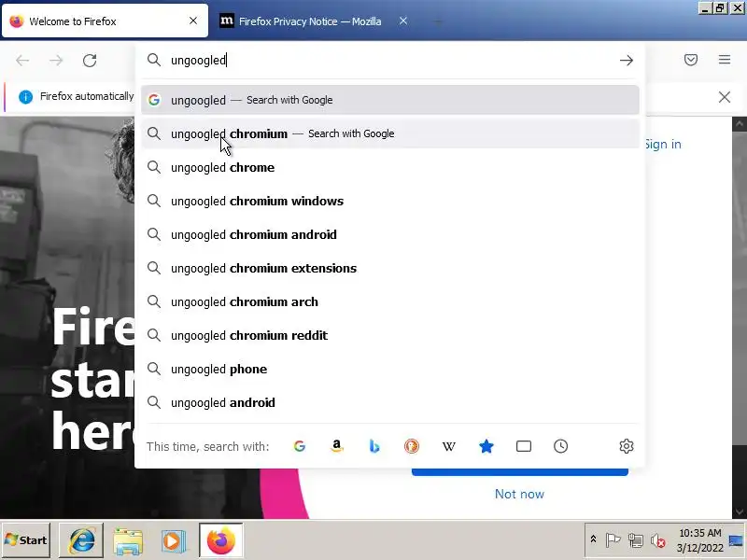Screen dimensions: 747x560
Task: Click the Back navigation arrow
Action: (22, 61)
